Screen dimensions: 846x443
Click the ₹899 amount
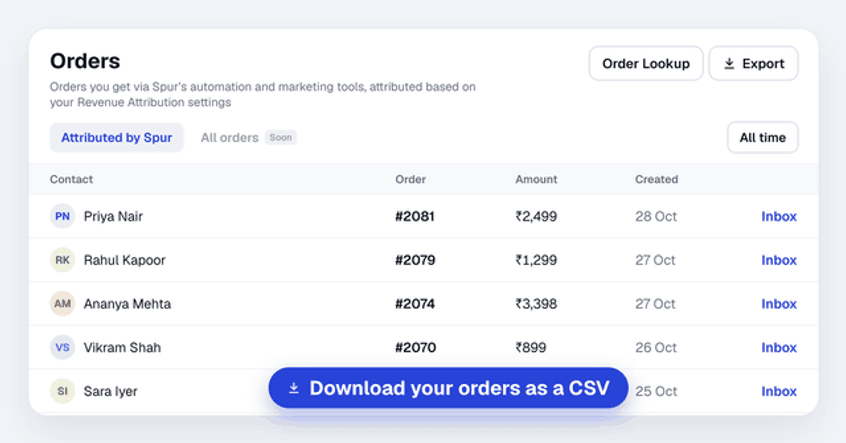click(531, 347)
